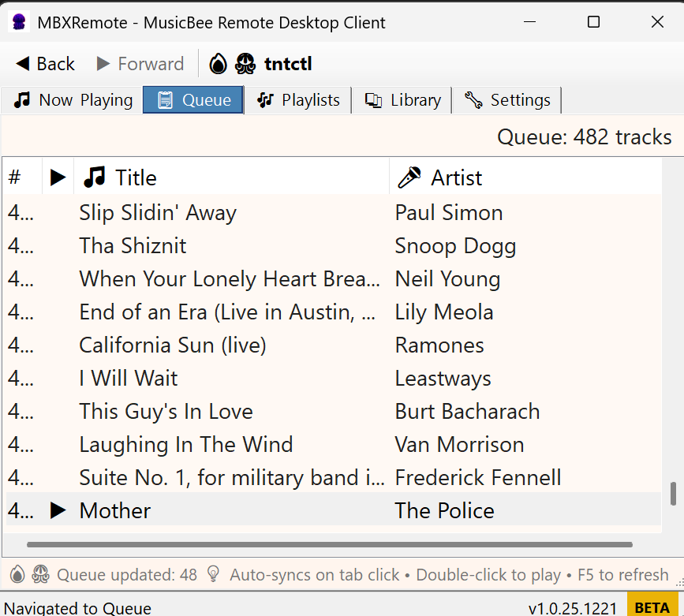Image resolution: width=684 pixels, height=616 pixels.
Task: Click the octopus icon in status bar
Action: (41, 575)
